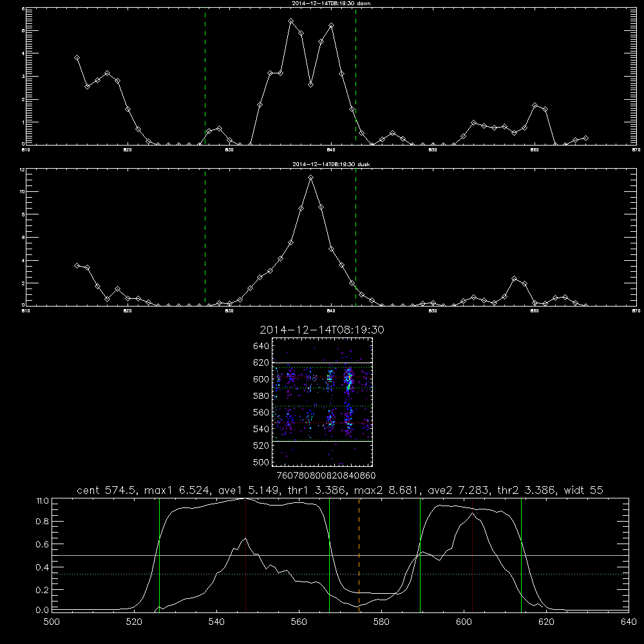
Task: Click the red dotted line near 547 in the bottom plot
Action: pyautogui.click(x=245, y=555)
